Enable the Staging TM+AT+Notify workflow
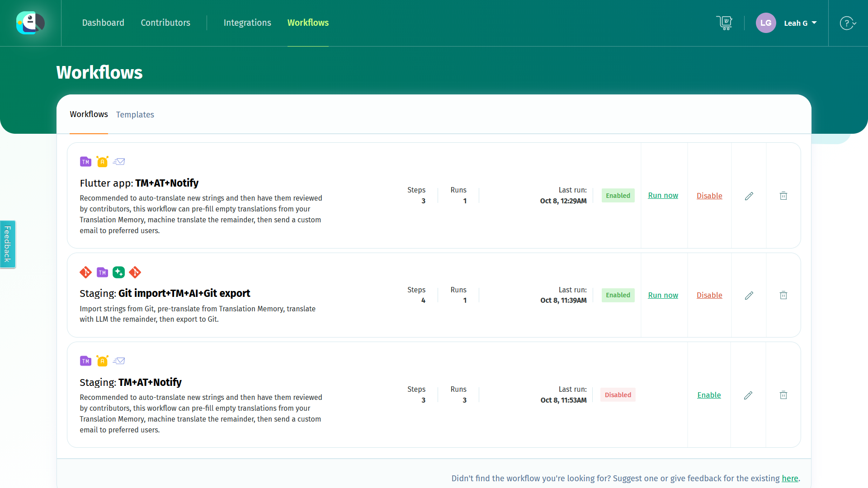The height and width of the screenshot is (488, 868). pos(709,395)
